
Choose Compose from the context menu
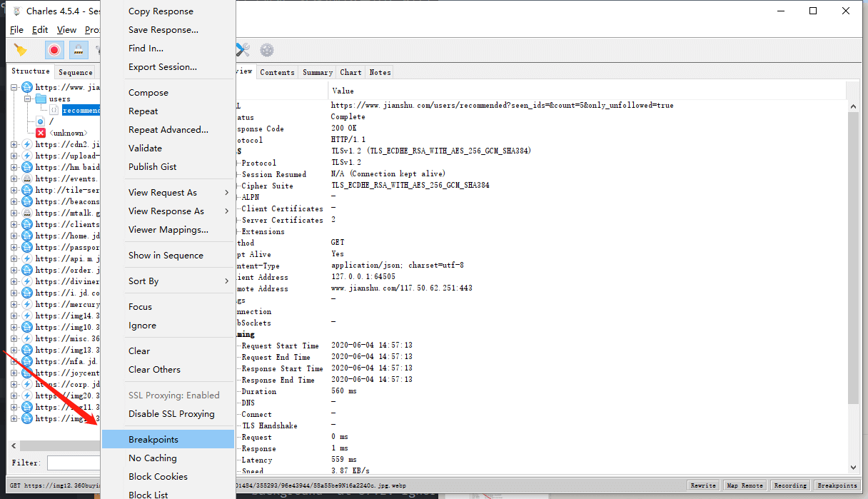click(168, 93)
